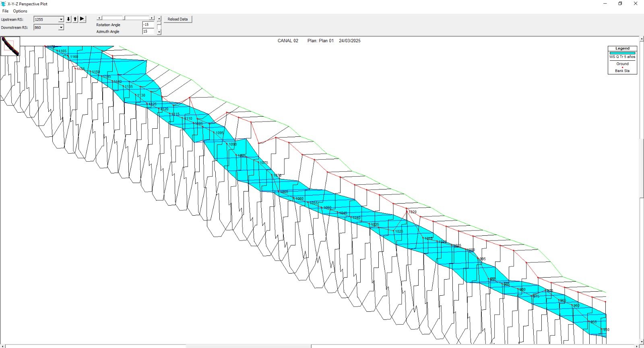
Task: Expand the Downstream RS dropdown
Action: click(x=61, y=27)
